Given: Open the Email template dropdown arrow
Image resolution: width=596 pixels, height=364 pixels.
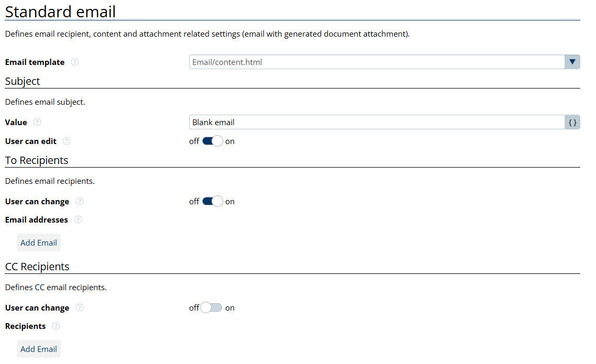Looking at the screenshot, I should pos(572,62).
